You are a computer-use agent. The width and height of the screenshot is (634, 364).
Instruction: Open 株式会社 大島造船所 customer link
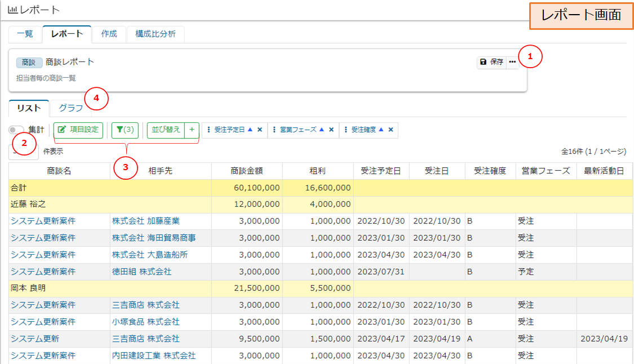pos(150,255)
